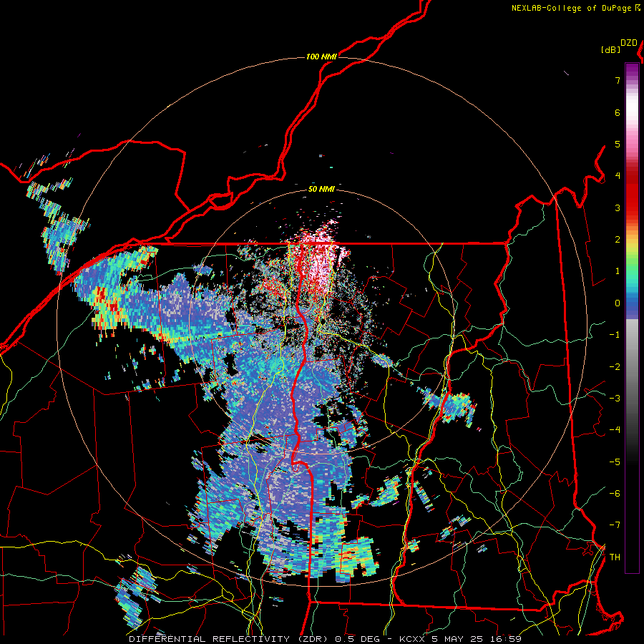
Task: Click the 1 value on the color scale
Action: coord(618,271)
